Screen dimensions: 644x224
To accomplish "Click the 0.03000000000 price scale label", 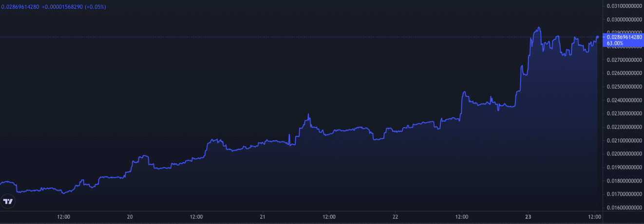I will (625, 19).
